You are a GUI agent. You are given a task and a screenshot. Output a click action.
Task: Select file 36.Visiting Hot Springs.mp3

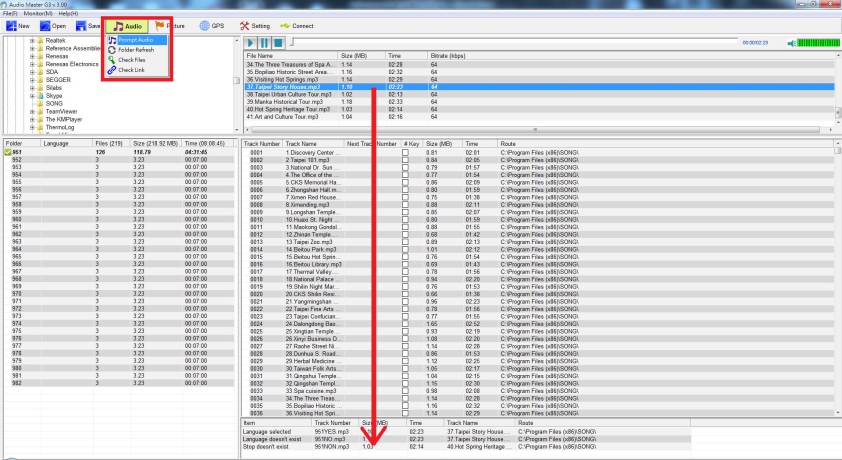(x=539, y=79)
